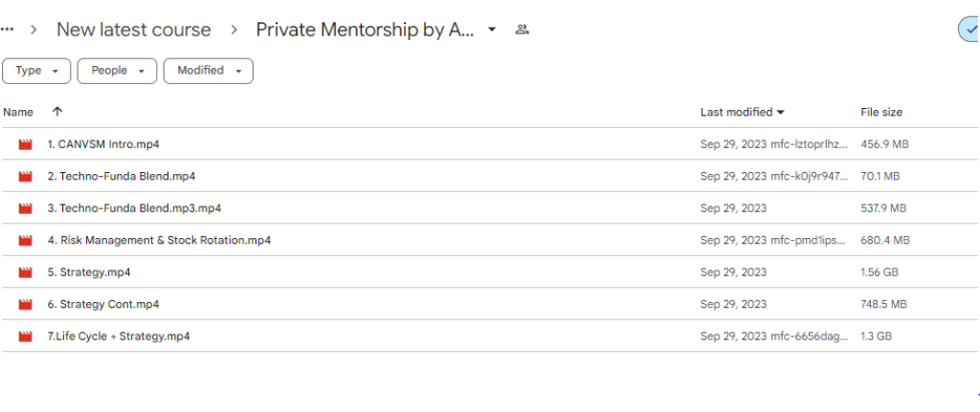Open the Modified filter dropdown
This screenshot has height=412, width=980.
208,71
